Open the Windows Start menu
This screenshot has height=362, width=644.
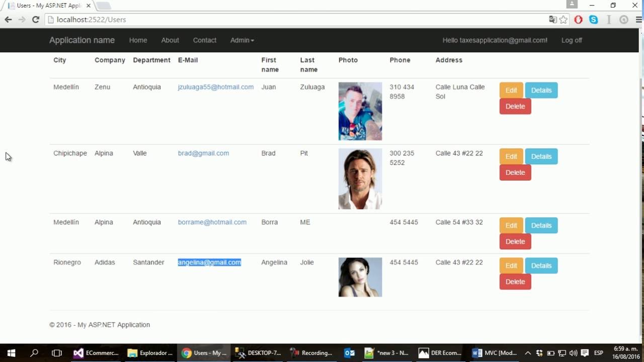click(11, 353)
